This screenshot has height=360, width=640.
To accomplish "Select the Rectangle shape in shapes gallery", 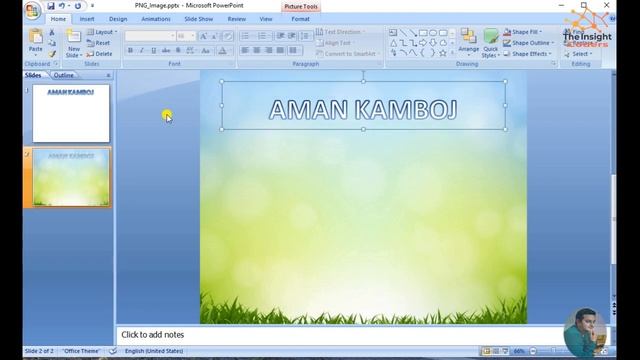I will pos(423,33).
